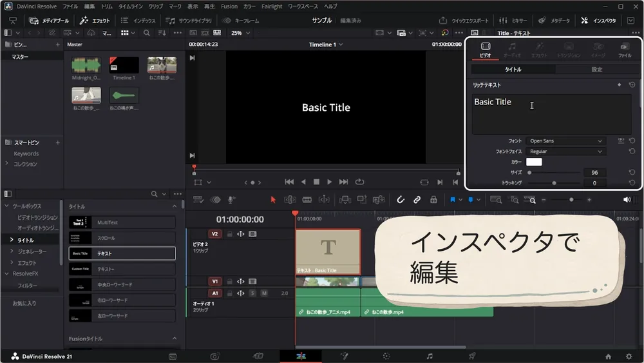Toggle timeline snapping magnet icon

pyautogui.click(x=401, y=200)
